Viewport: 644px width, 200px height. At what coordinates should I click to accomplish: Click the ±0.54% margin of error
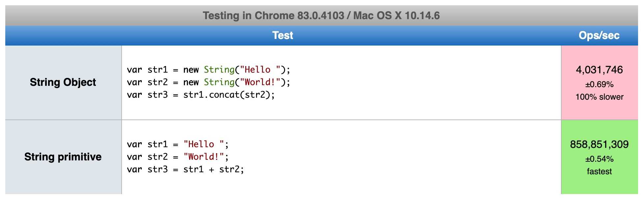pyautogui.click(x=599, y=159)
